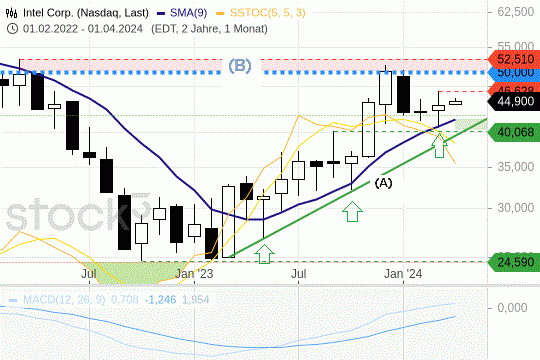This screenshot has height=360, width=540.
Task: Select the black 44,900 last price tag
Action: pyautogui.click(x=514, y=101)
